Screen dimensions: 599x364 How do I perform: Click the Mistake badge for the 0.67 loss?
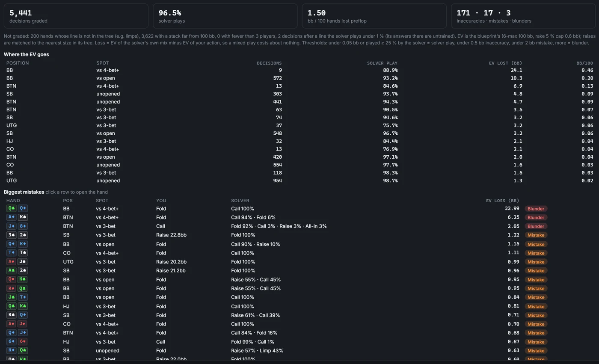[536, 341]
